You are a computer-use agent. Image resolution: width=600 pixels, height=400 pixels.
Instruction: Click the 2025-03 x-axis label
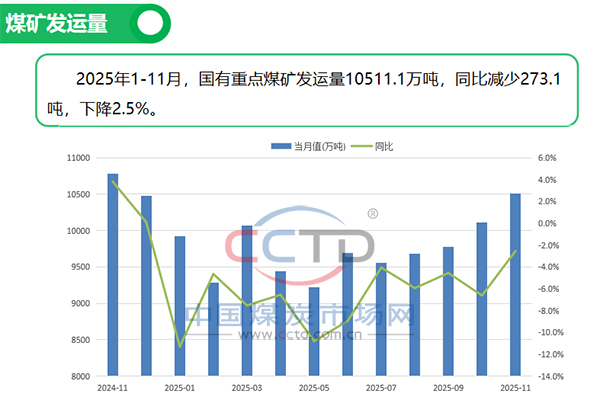[247, 387]
